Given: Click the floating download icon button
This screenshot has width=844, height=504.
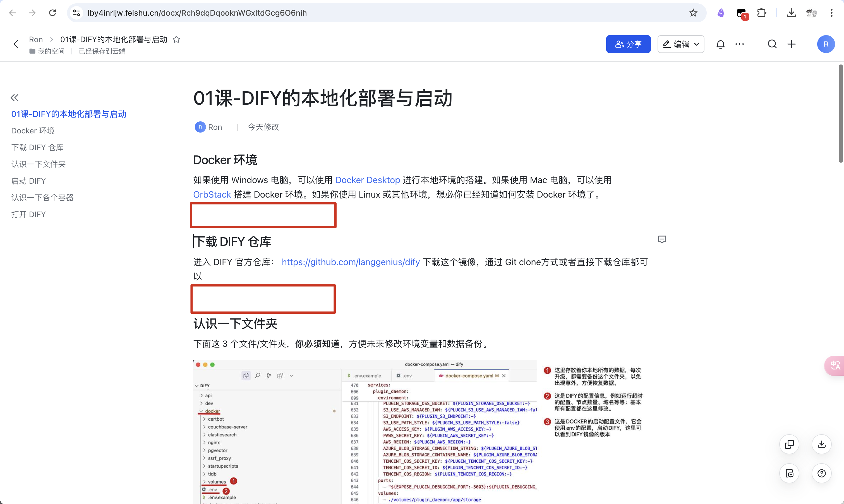Looking at the screenshot, I should (821, 444).
